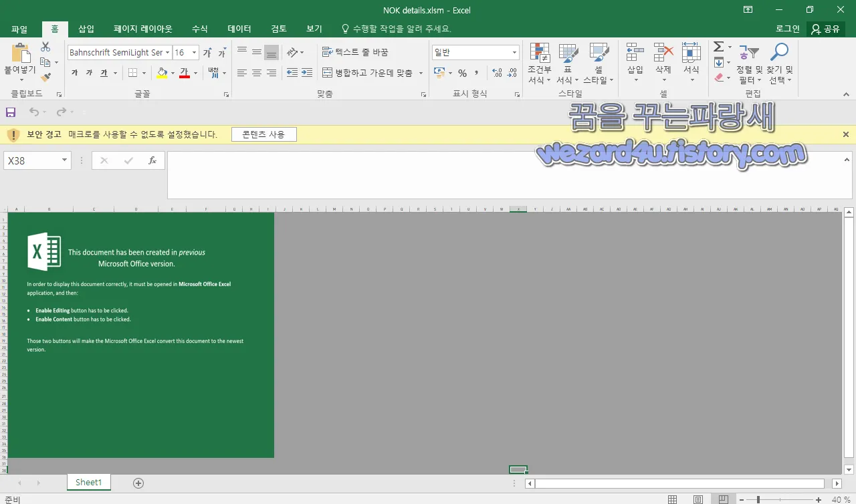The width and height of the screenshot is (856, 504).
Task: Apply yellow fill color bucket
Action: coord(162,73)
